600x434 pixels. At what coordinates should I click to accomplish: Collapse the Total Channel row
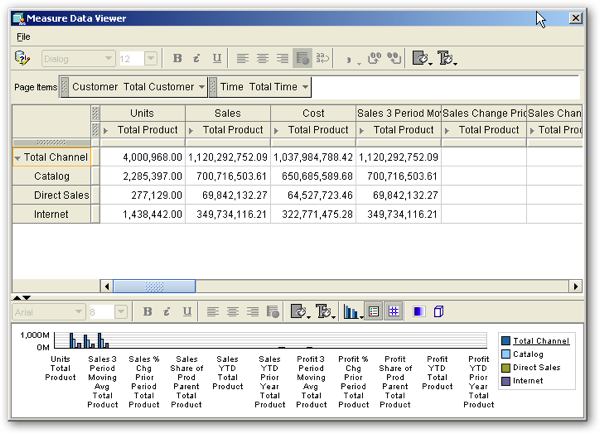point(18,158)
